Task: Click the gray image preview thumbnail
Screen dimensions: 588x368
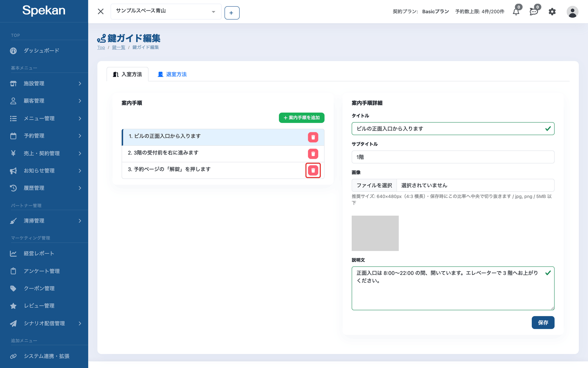Action: click(x=375, y=233)
